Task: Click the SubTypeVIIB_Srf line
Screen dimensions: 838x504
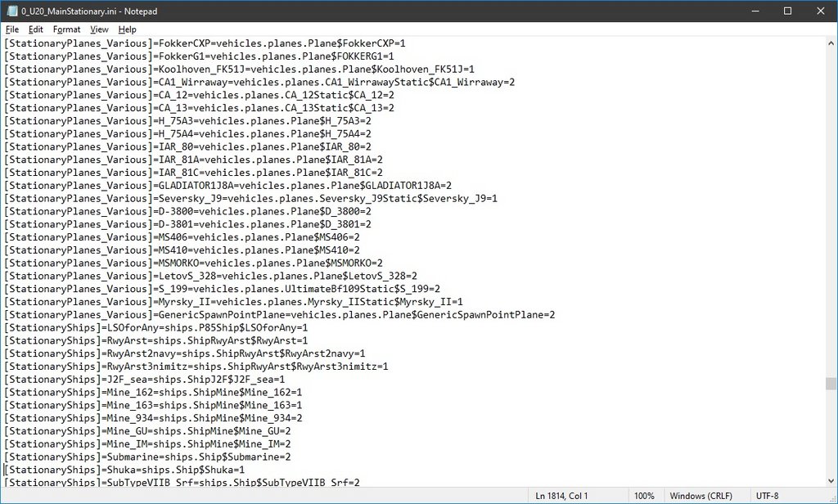Action: point(182,482)
